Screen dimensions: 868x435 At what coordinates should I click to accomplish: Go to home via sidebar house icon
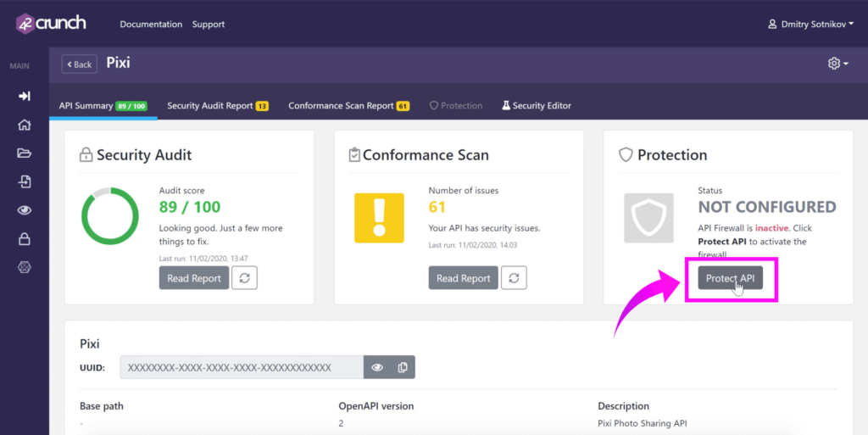click(25, 125)
